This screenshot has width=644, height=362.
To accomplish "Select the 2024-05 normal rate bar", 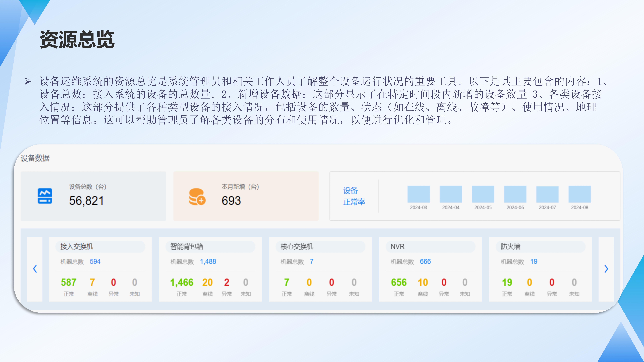I will point(483,194).
